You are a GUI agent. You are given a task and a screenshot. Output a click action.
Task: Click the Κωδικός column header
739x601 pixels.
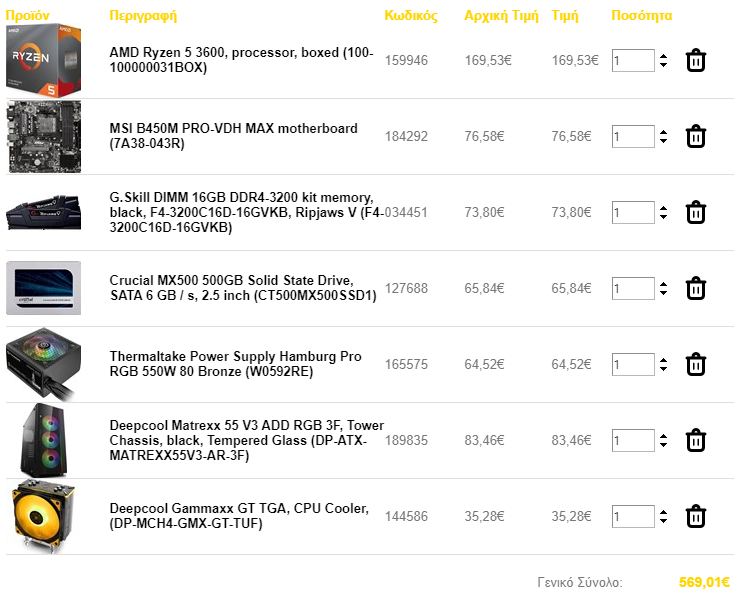[x=411, y=16]
